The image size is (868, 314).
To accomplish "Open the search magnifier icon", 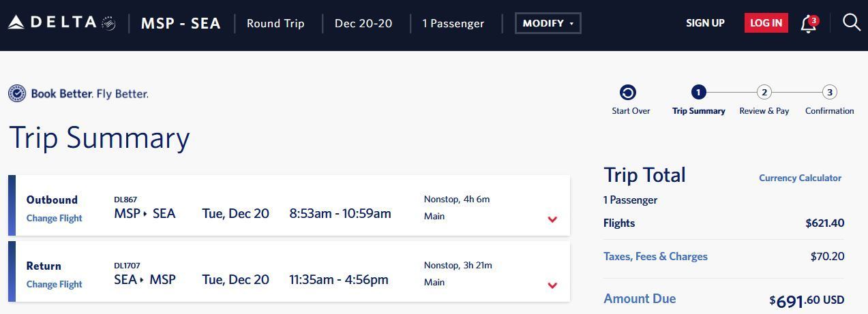I will (x=852, y=22).
